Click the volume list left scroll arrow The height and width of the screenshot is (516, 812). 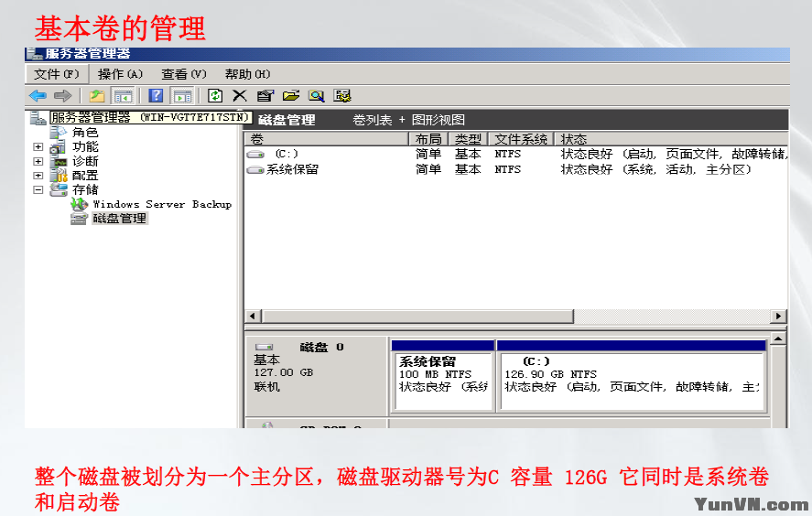(253, 317)
